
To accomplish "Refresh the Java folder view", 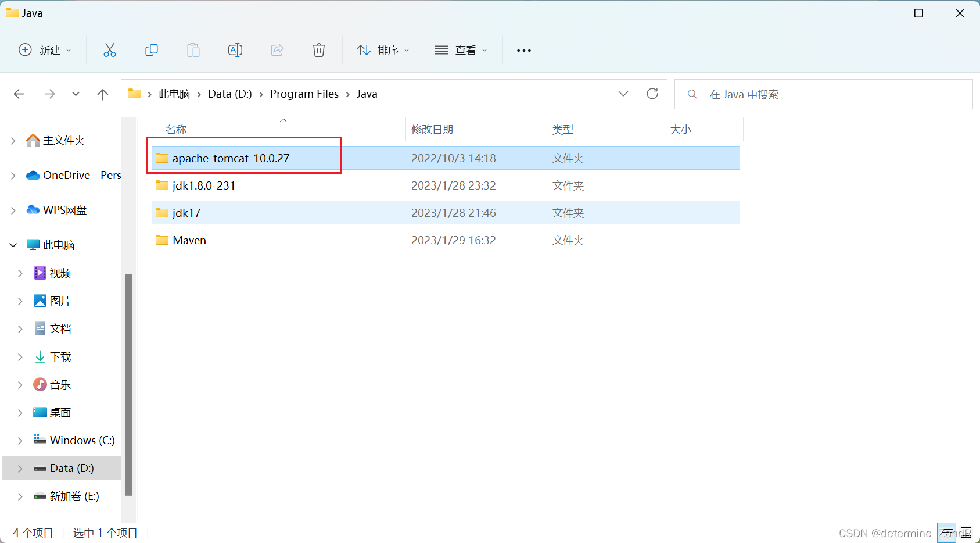I will 652,94.
